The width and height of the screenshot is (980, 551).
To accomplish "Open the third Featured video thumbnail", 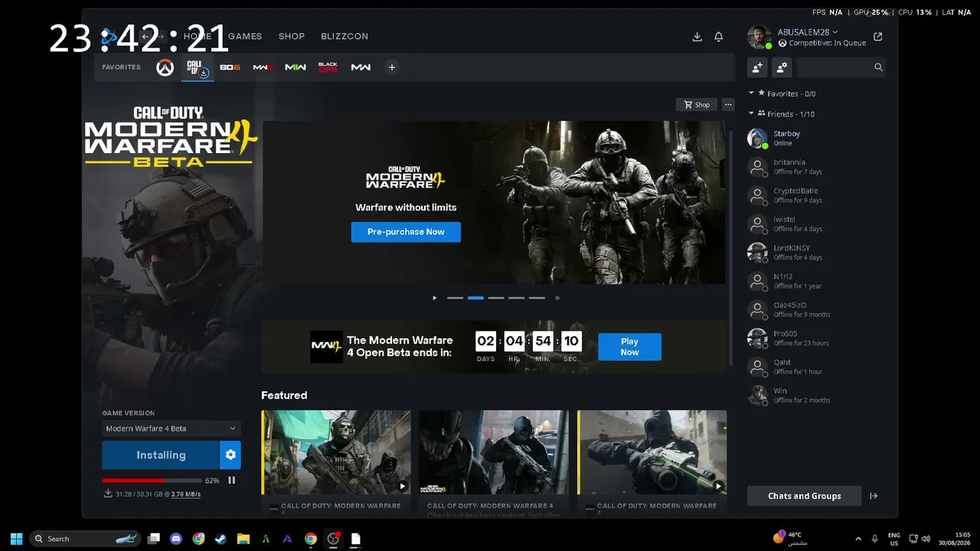I will tap(652, 452).
